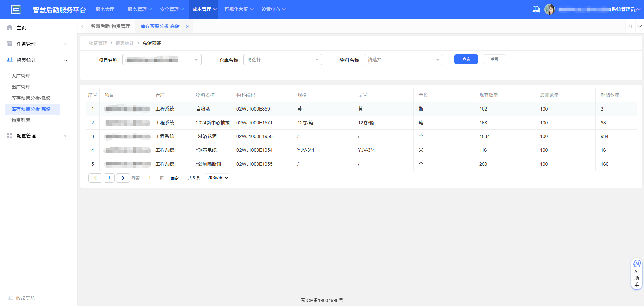Image resolution: width=644 pixels, height=306 pixels.
Task: Click the platform logo icon top-left
Action: pyautogui.click(x=16, y=9)
